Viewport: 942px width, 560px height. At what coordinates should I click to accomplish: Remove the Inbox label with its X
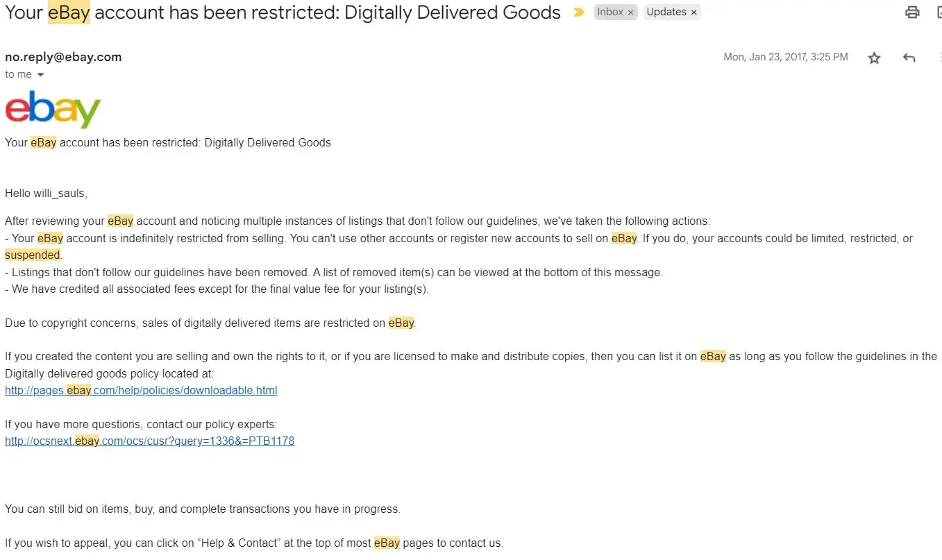click(630, 12)
